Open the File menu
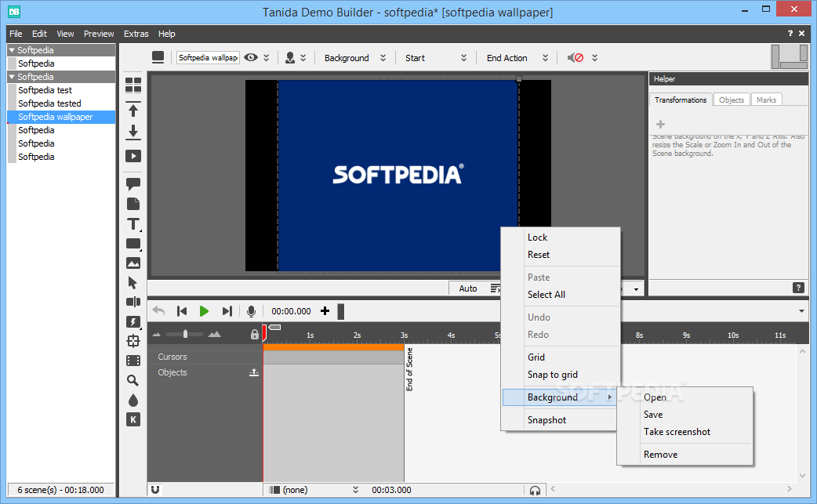Image resolution: width=817 pixels, height=504 pixels. click(16, 34)
